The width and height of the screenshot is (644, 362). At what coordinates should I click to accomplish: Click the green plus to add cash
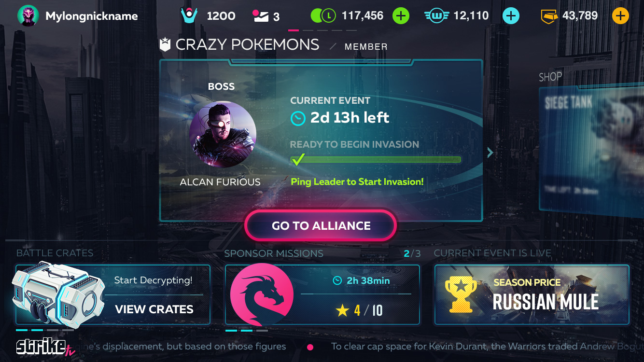click(x=401, y=16)
